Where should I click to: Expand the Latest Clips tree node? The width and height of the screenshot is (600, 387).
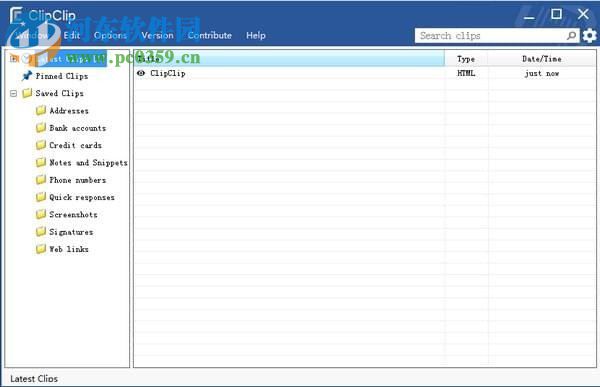14,59
